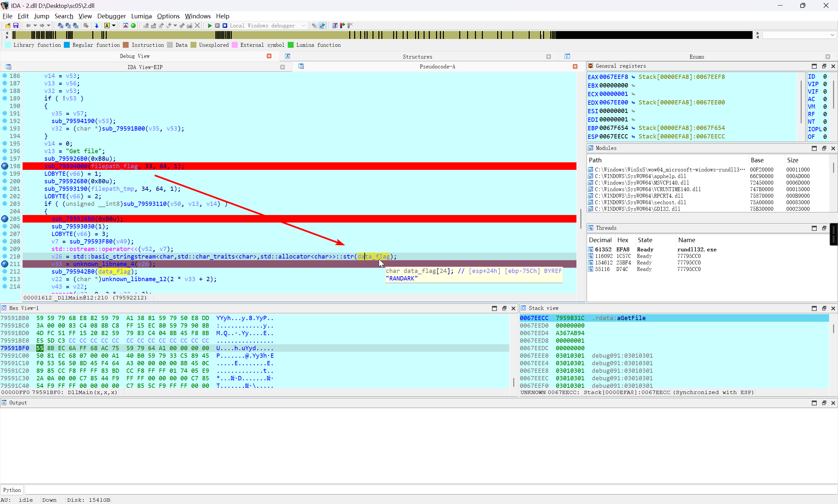The width and height of the screenshot is (838, 504).
Task: Open the File menu
Action: 8,16
